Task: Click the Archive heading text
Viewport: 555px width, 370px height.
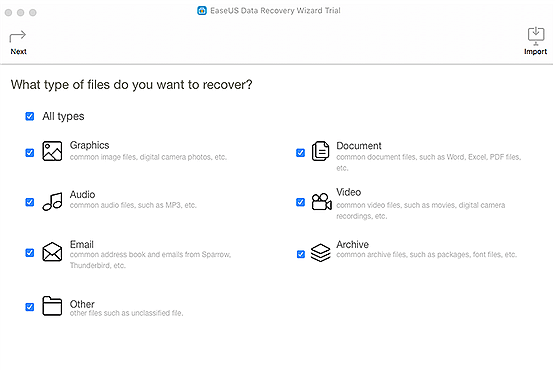Action: [353, 244]
